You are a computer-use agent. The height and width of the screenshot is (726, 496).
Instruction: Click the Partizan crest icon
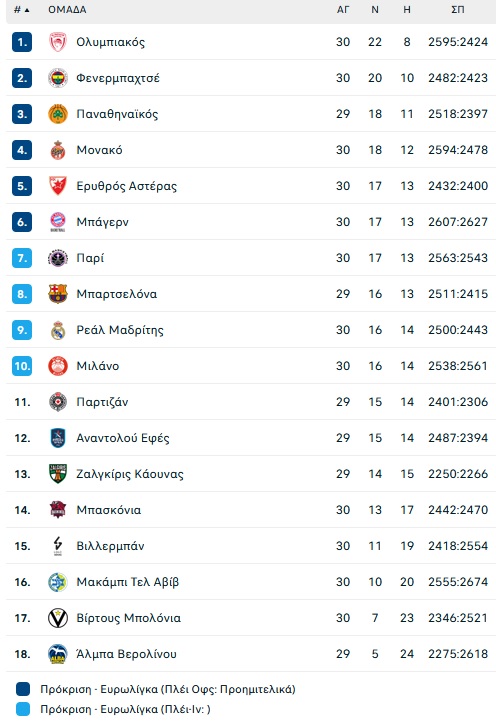click(x=58, y=402)
